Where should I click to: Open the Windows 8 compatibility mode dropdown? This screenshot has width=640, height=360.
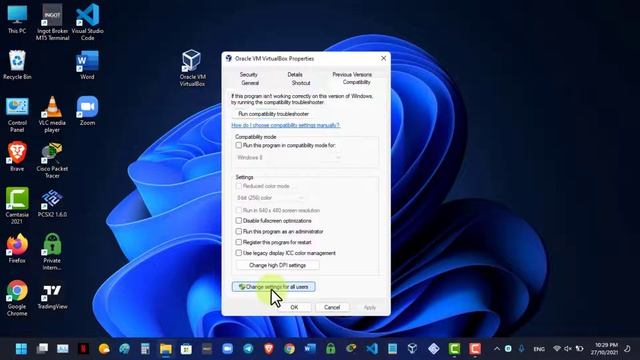(x=289, y=158)
